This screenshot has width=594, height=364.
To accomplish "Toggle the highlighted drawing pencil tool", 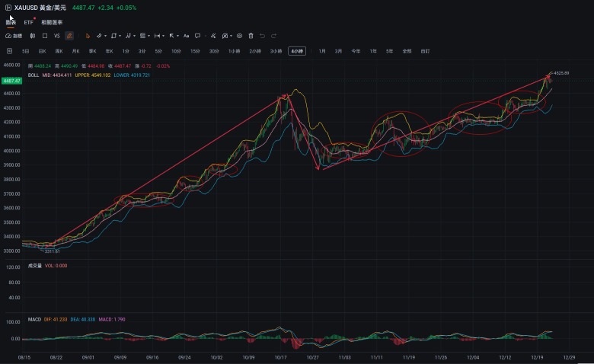I will click(x=69, y=36).
